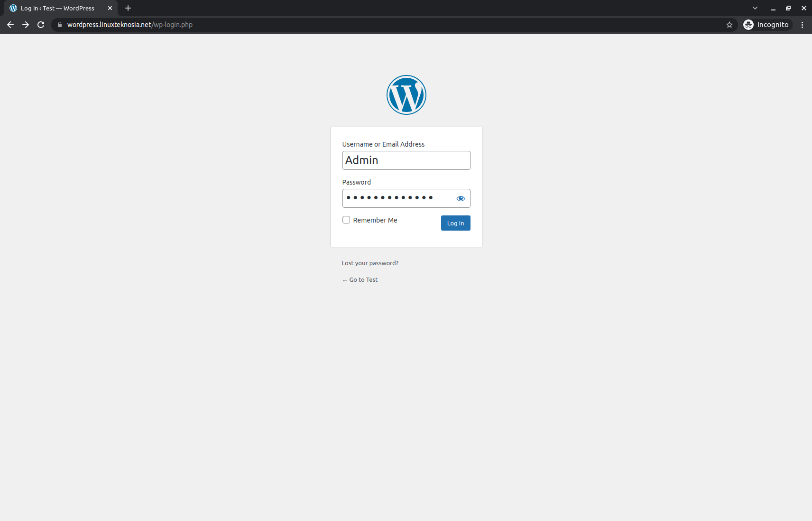Open the tab search dropdown chevron
Image resolution: width=812 pixels, height=521 pixels.
[x=754, y=8]
